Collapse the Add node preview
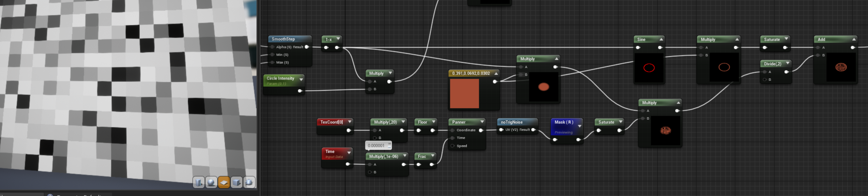 click(x=854, y=39)
